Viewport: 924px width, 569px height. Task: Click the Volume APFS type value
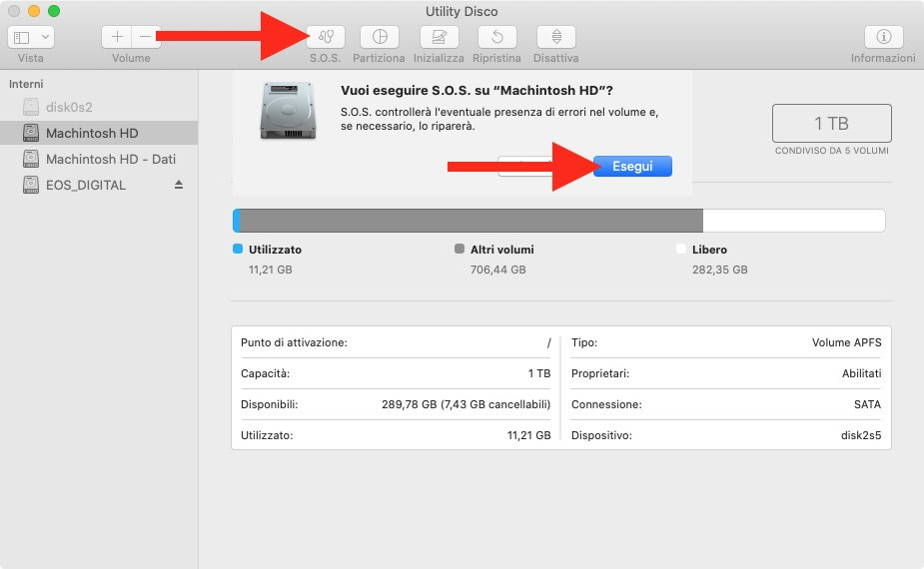point(846,342)
